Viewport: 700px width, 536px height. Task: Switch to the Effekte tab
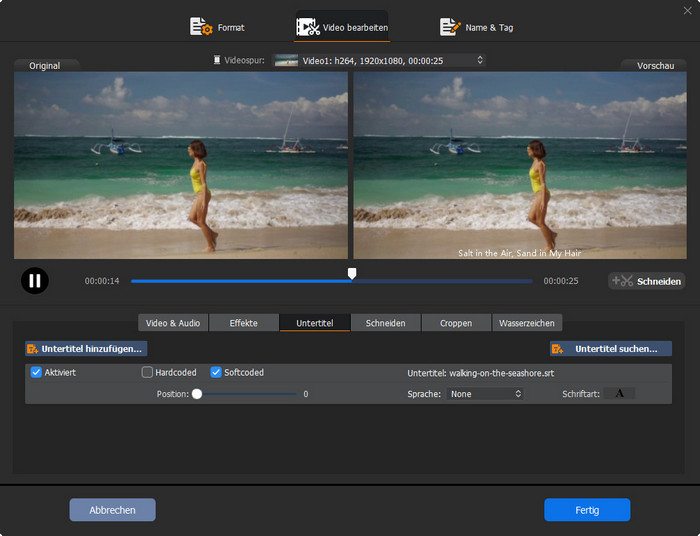click(x=243, y=323)
